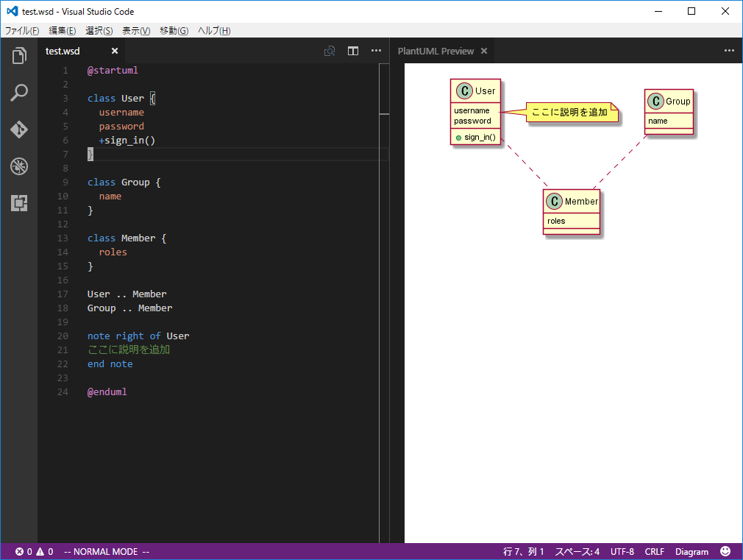Click the Diagram language mode indicator
The width and height of the screenshot is (743, 560).
[692, 551]
